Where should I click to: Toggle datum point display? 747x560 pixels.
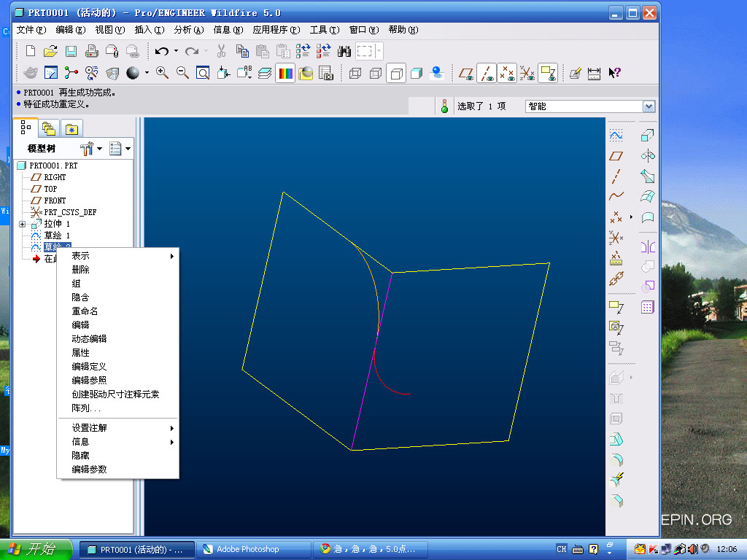pyautogui.click(x=507, y=73)
